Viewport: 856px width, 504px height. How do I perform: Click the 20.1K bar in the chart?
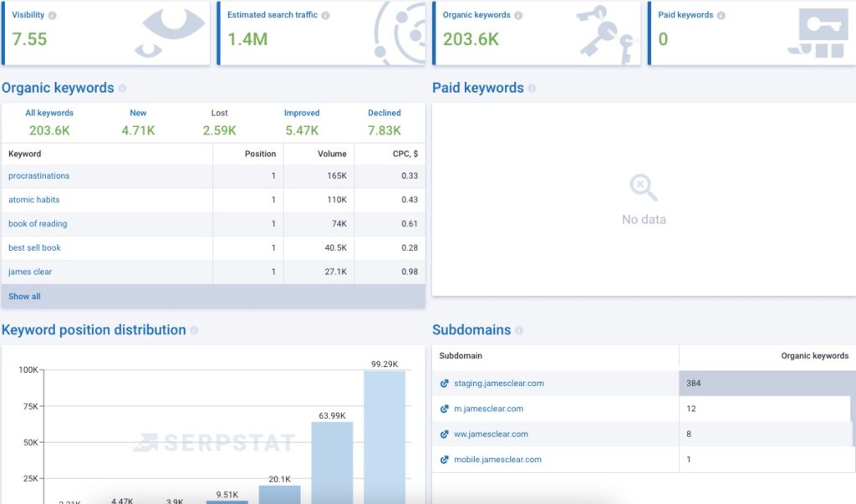point(279,495)
